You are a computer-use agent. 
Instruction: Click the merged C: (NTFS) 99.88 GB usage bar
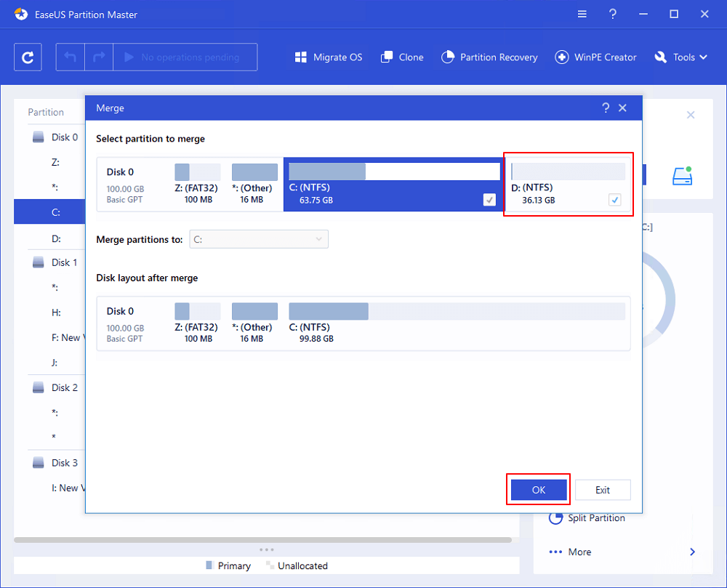pyautogui.click(x=457, y=311)
